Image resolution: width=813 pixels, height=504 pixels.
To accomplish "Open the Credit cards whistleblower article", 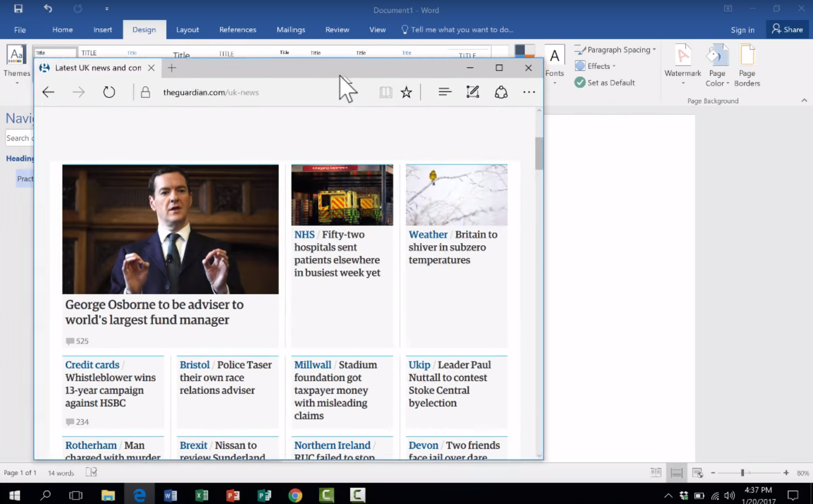I will [x=110, y=384].
